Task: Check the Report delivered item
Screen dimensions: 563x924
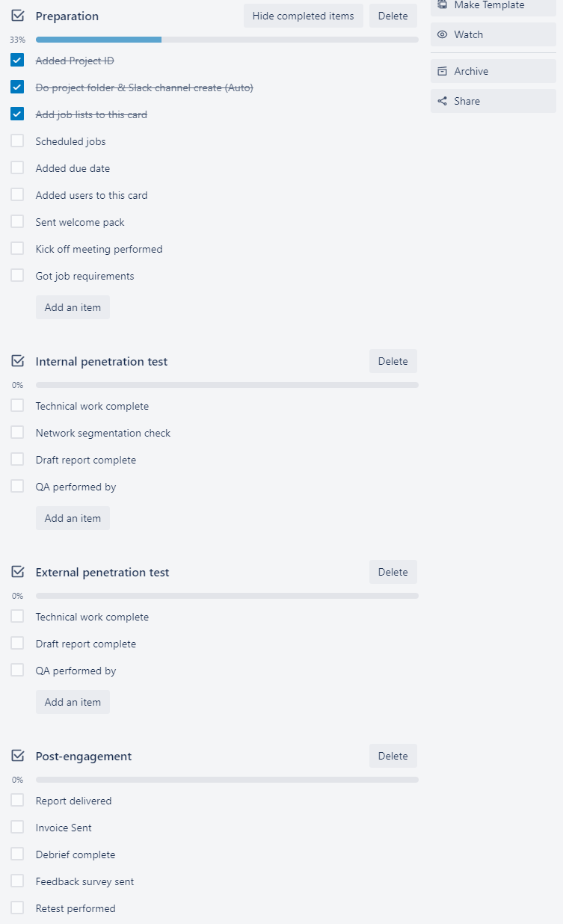Action: 16,799
